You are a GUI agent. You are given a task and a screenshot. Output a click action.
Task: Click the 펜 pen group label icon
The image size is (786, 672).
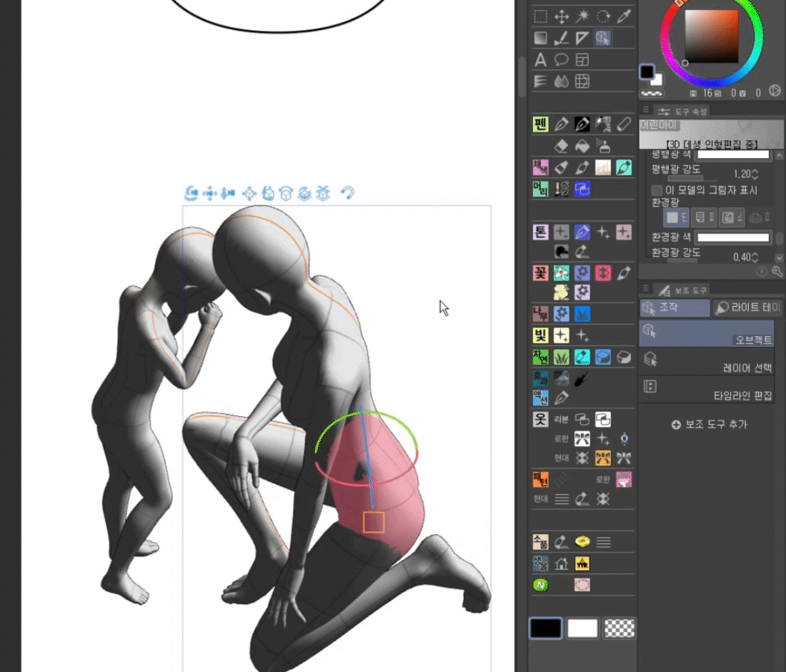coord(540,124)
